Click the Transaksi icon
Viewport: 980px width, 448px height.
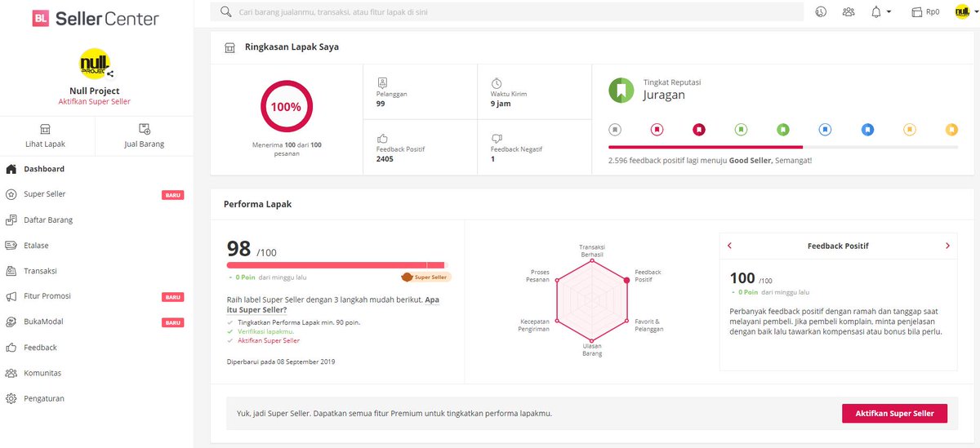[x=11, y=271]
